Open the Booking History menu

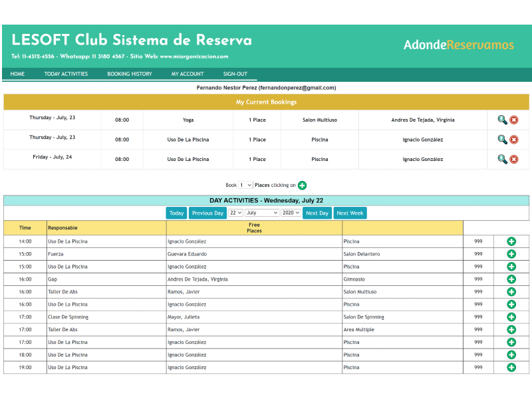click(130, 74)
